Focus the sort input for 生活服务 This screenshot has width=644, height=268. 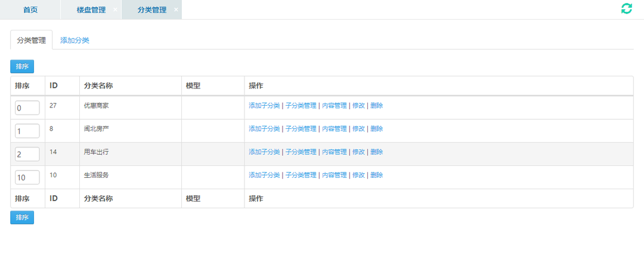pos(27,177)
